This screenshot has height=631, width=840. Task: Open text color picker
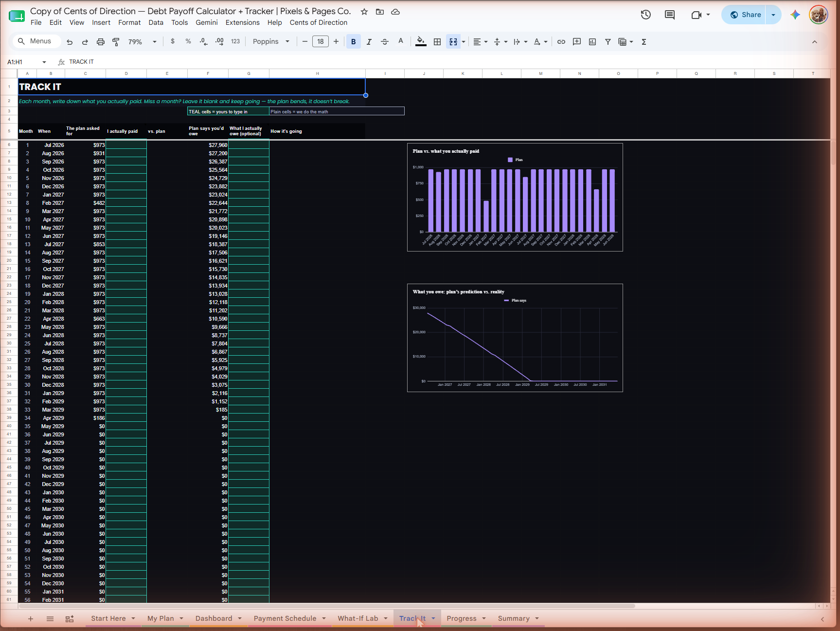(400, 41)
